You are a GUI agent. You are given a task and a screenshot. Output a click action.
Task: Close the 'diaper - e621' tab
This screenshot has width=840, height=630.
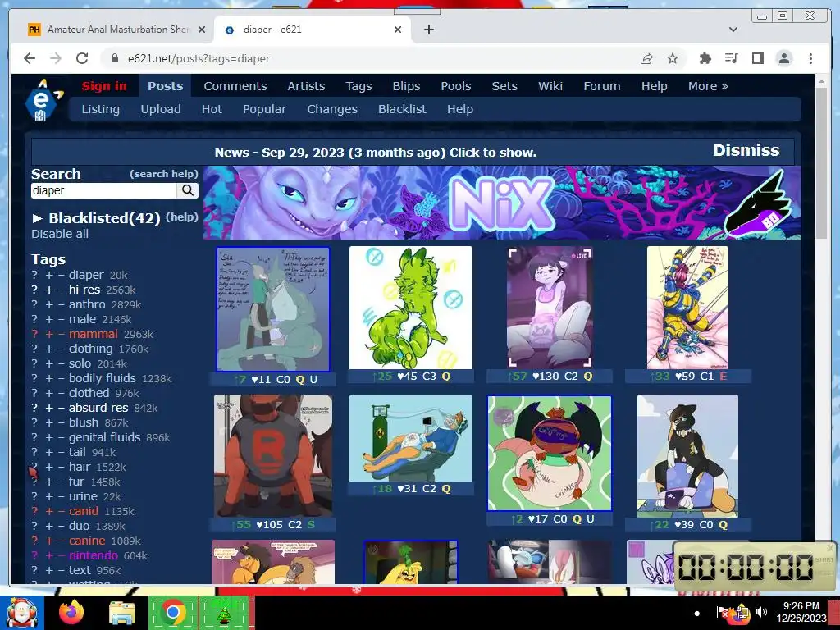[x=398, y=30]
